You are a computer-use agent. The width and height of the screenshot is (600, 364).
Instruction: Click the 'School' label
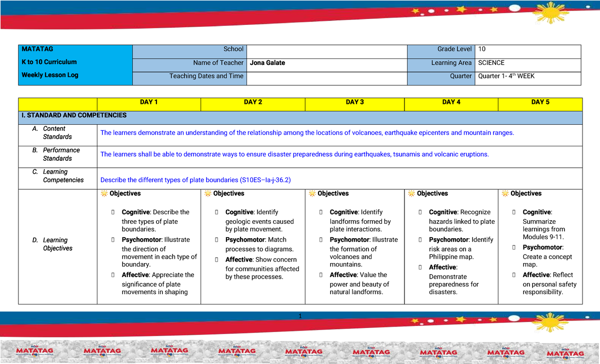pos(233,49)
